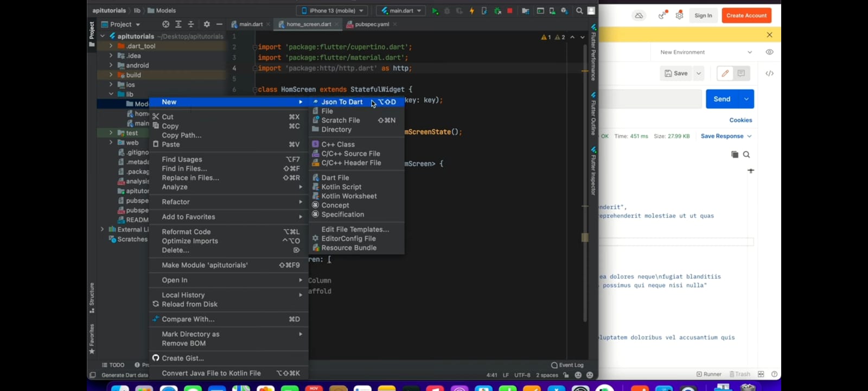Click Sign In in Postman

coord(703,15)
